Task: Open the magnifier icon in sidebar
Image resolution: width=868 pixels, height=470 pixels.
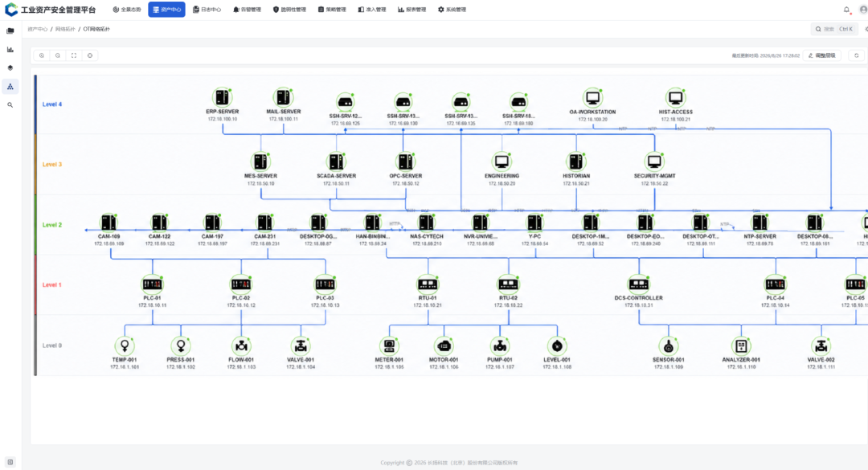Action: coord(10,104)
